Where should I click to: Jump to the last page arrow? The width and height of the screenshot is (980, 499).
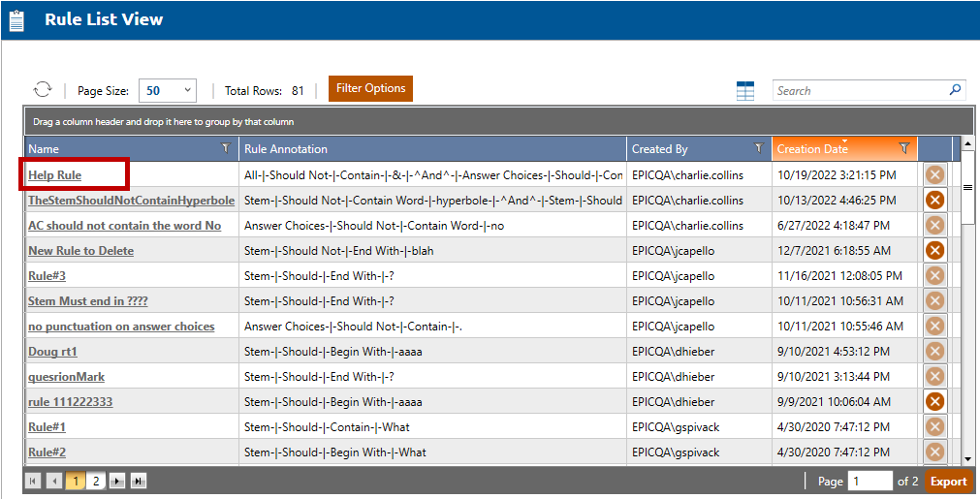pyautogui.click(x=138, y=481)
